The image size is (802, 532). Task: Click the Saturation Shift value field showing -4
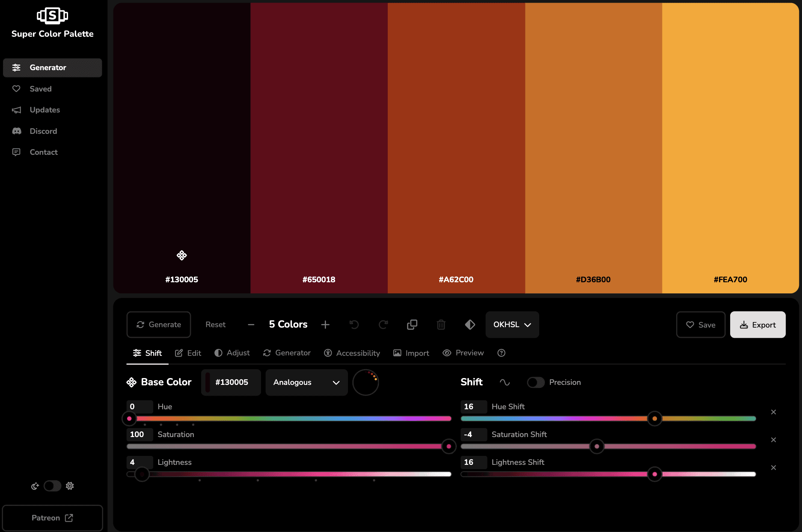pyautogui.click(x=474, y=434)
